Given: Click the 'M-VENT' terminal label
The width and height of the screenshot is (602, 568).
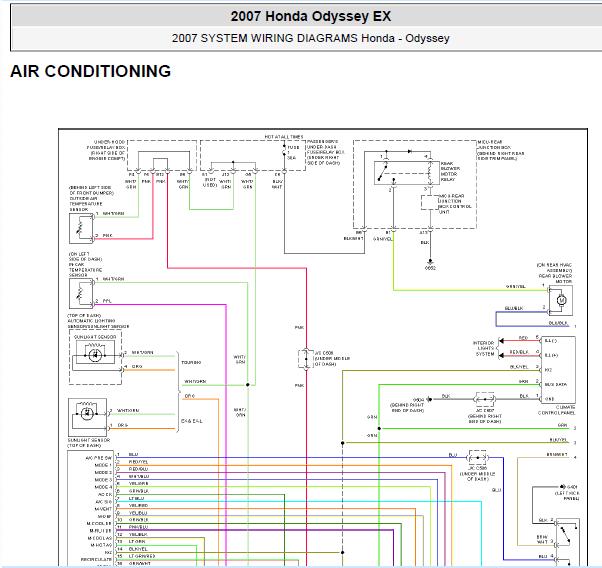Looking at the screenshot, I should [x=103, y=509].
